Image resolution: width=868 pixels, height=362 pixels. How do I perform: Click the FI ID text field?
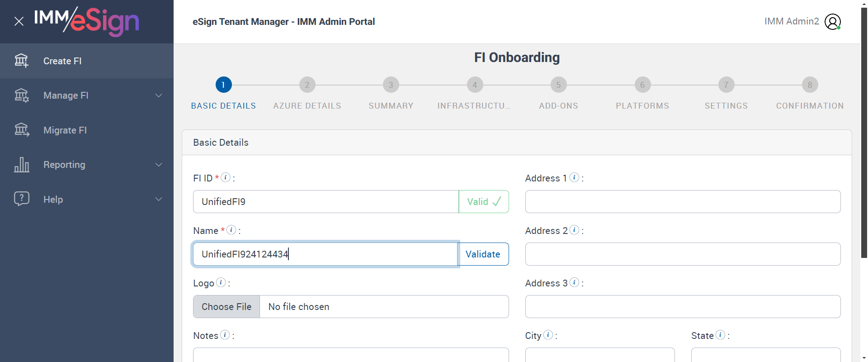325,202
